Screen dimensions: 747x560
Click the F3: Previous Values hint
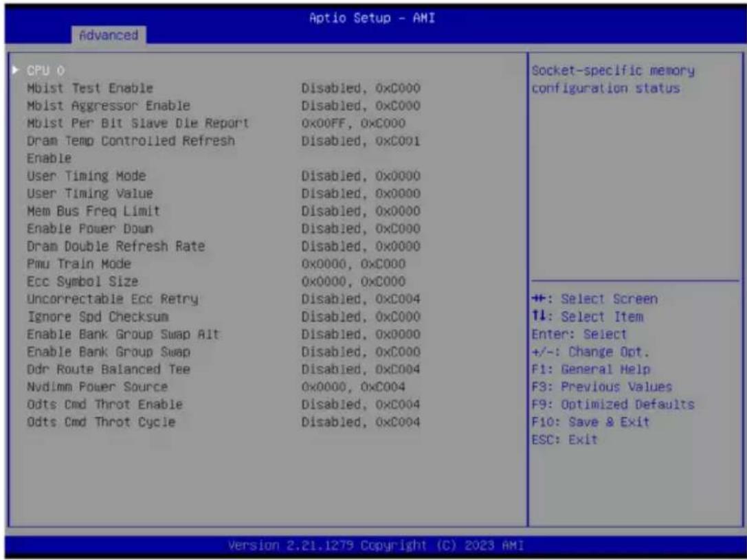[x=602, y=387]
